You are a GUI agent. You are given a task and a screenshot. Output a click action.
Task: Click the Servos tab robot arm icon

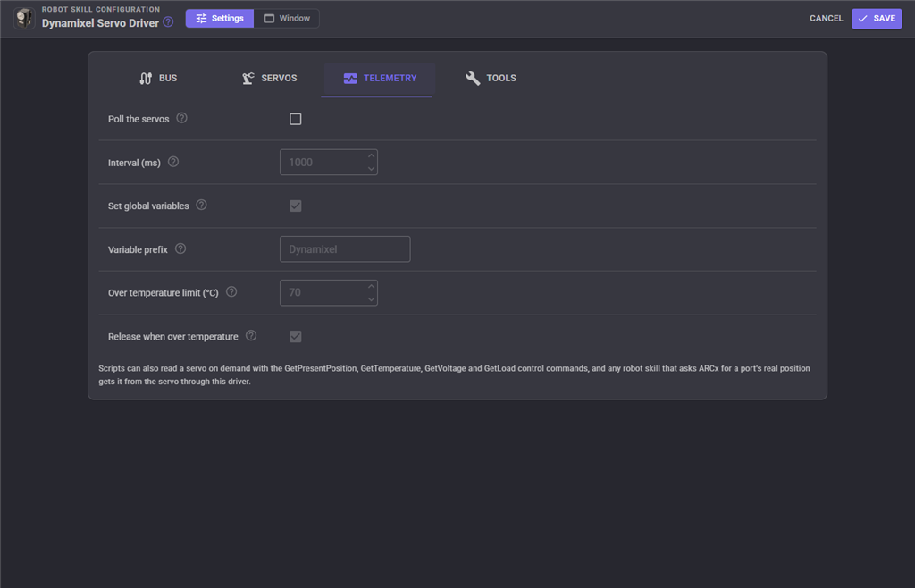click(248, 78)
